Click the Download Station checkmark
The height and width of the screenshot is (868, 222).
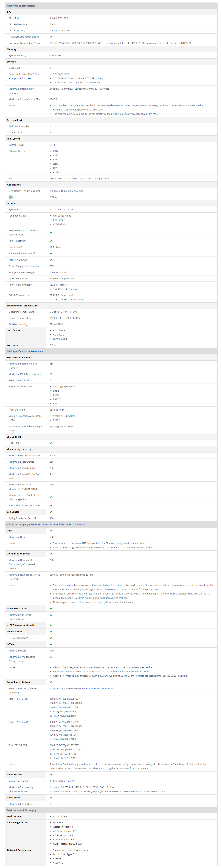pyautogui.click(x=51, y=608)
